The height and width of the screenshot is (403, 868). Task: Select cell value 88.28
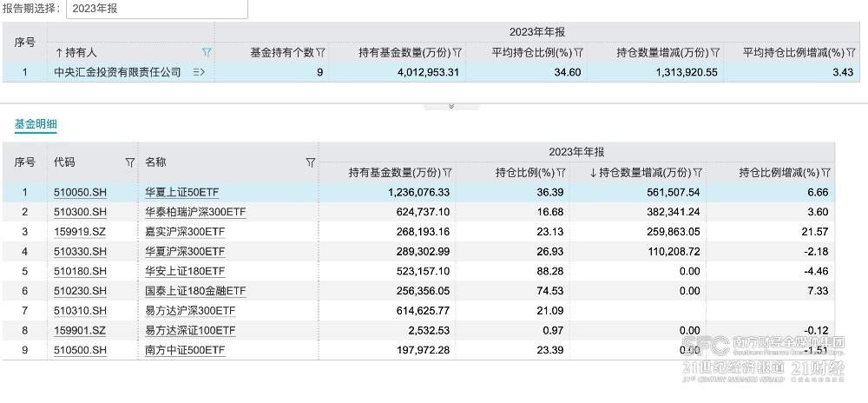552,271
